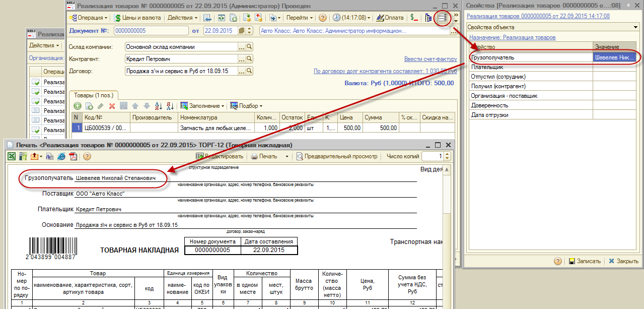Sort ascending with the A-Z icon

click(x=158, y=106)
